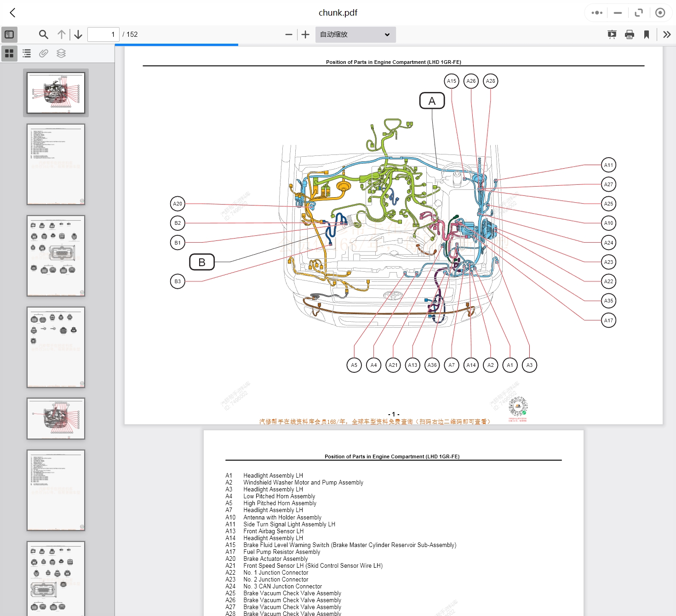Go to next page arrow
The image size is (676, 616).
point(78,34)
